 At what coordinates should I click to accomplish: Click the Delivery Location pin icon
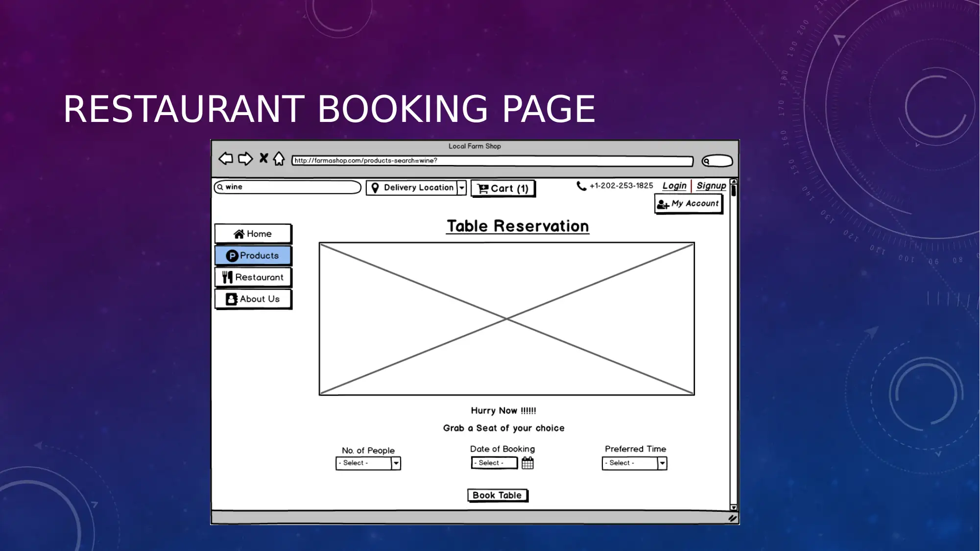(376, 187)
